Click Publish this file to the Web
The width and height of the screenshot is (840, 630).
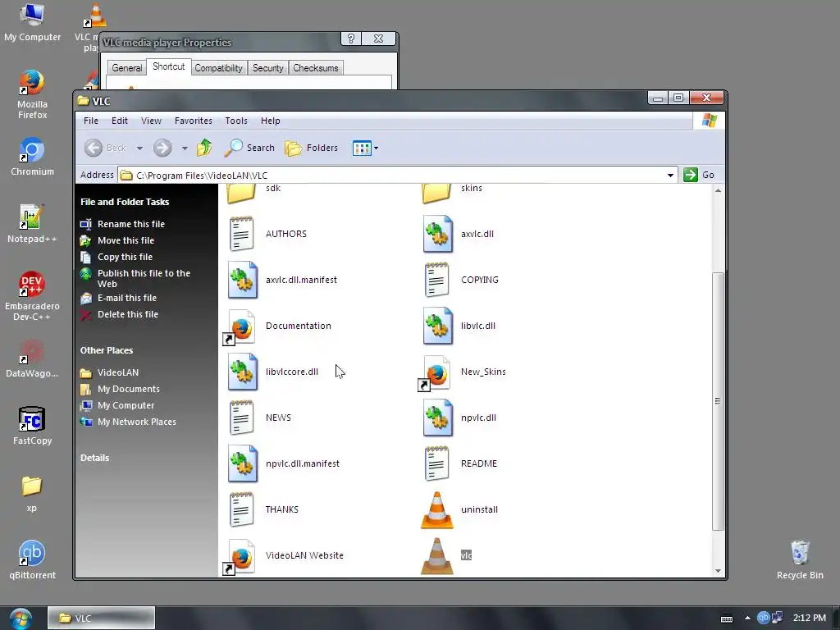click(x=144, y=279)
